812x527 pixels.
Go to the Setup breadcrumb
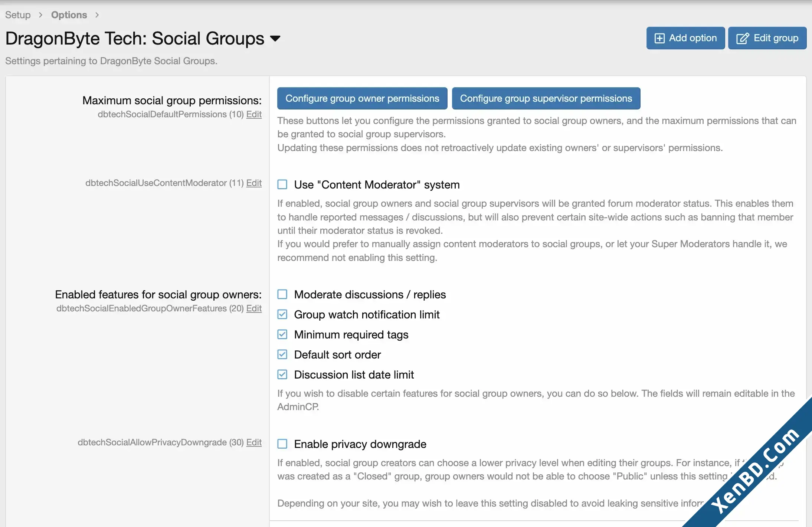(18, 15)
